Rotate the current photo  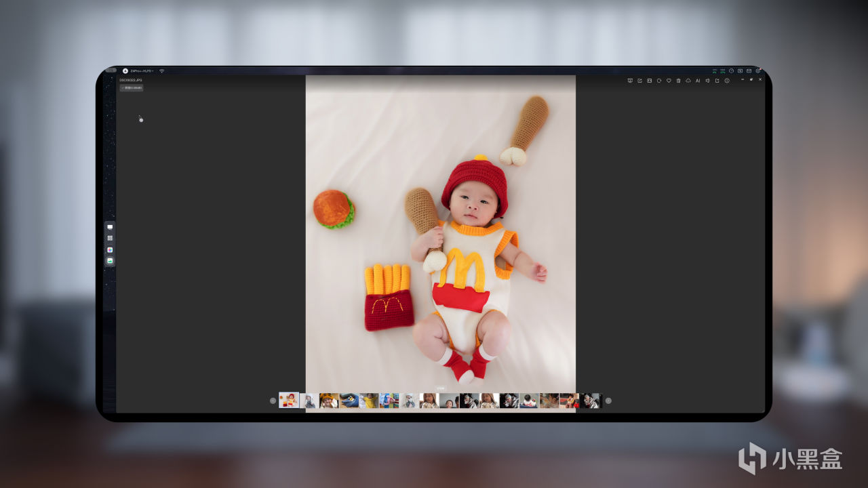[x=659, y=81]
